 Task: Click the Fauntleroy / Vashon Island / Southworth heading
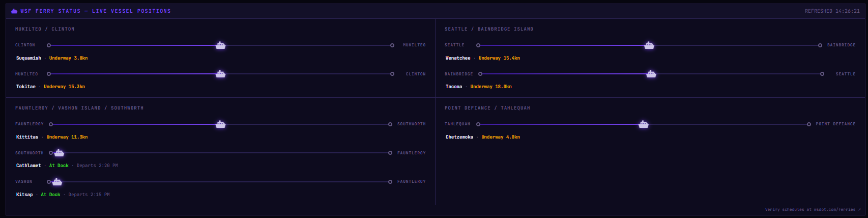tap(79, 108)
